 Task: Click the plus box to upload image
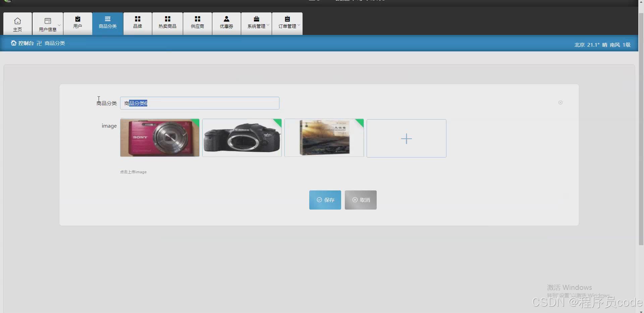pyautogui.click(x=407, y=138)
